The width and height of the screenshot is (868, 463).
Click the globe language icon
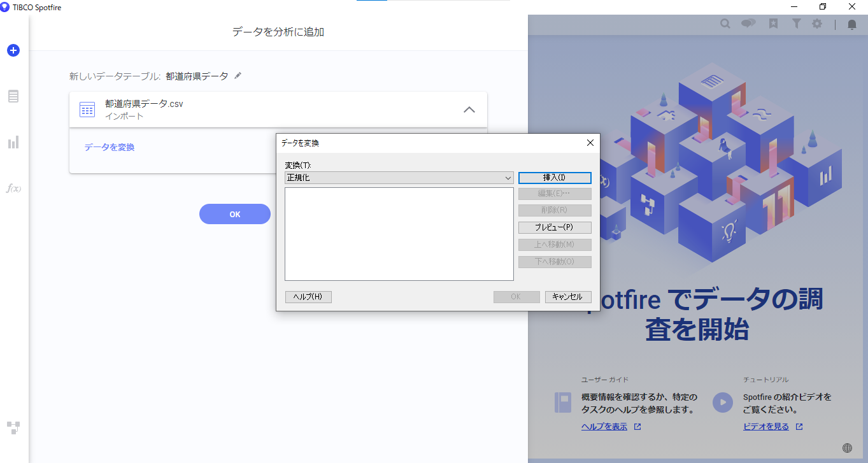tap(847, 448)
